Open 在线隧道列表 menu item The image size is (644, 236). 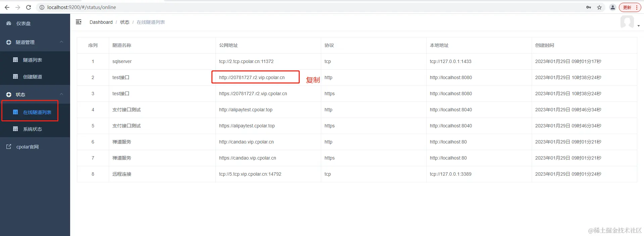[35, 112]
